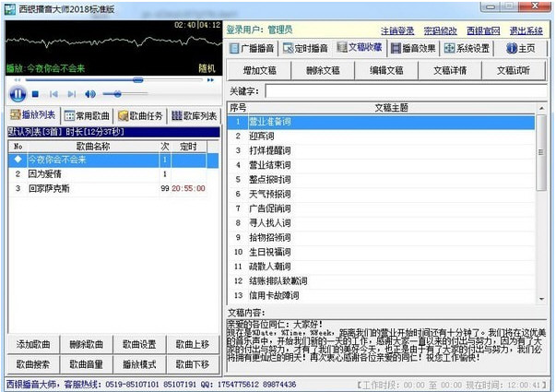Viewport: 556px width, 392px height.
Task: Click the 删除文稿 button
Action: (x=323, y=71)
